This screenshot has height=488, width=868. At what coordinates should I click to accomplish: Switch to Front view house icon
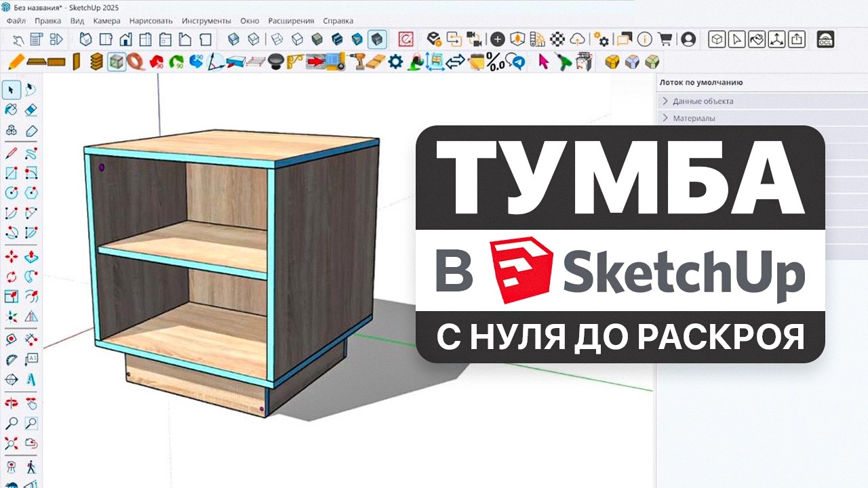125,39
